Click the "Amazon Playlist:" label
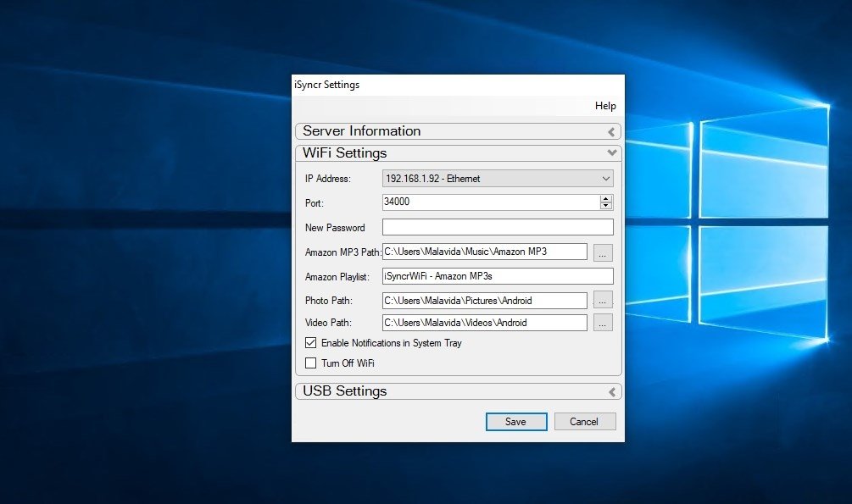Screen dimensions: 852x504 pyautogui.click(x=337, y=277)
